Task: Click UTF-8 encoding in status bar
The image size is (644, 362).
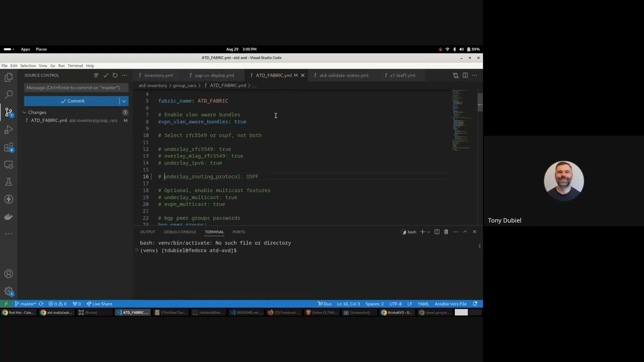Action: tap(395, 304)
